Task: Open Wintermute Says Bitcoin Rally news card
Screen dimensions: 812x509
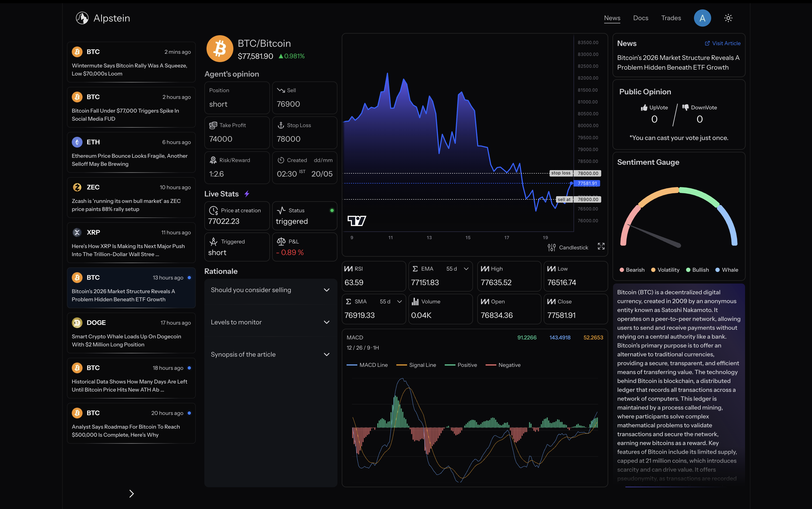Action: (131, 62)
